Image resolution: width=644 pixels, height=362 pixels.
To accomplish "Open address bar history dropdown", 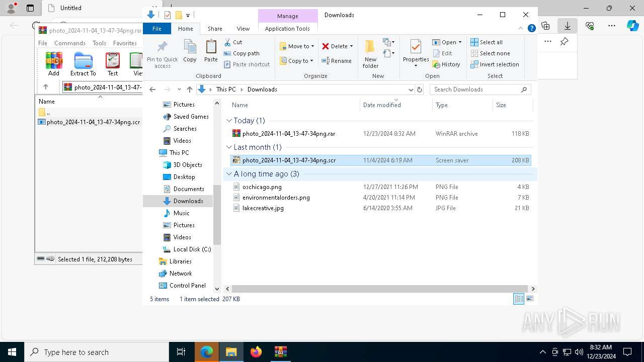I will pyautogui.click(x=411, y=89).
